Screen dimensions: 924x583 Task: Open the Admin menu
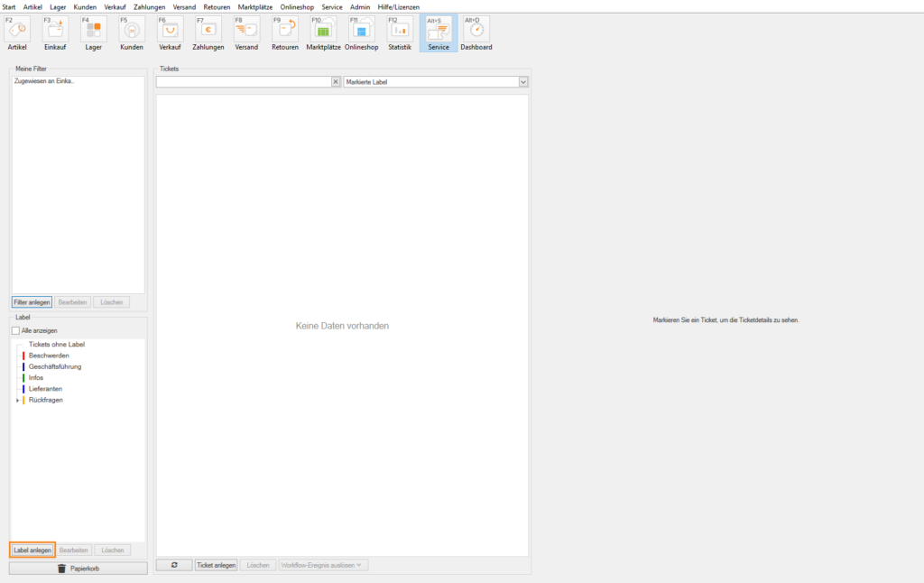click(360, 6)
